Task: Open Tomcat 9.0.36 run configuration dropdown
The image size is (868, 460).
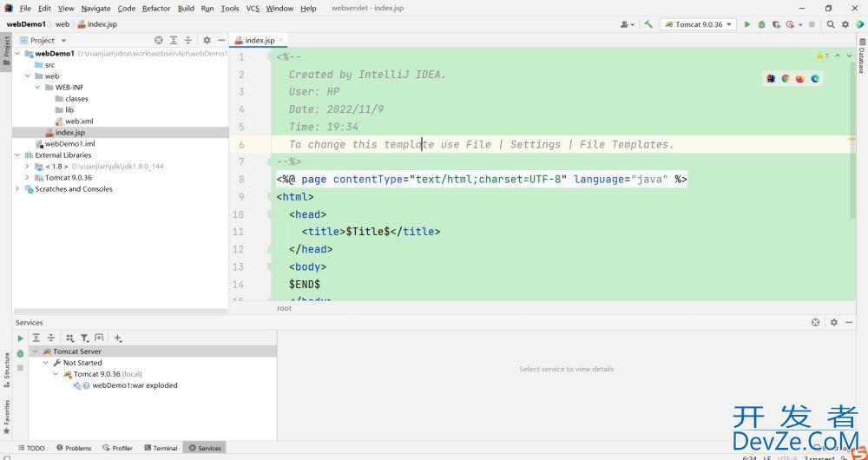Action: [698, 24]
